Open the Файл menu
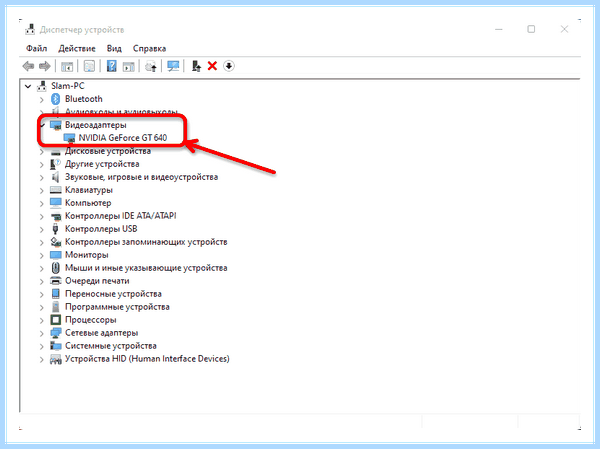The width and height of the screenshot is (600, 449). (37, 49)
